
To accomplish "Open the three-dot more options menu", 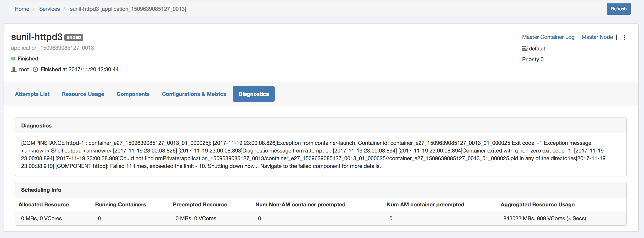I will pos(624,38).
